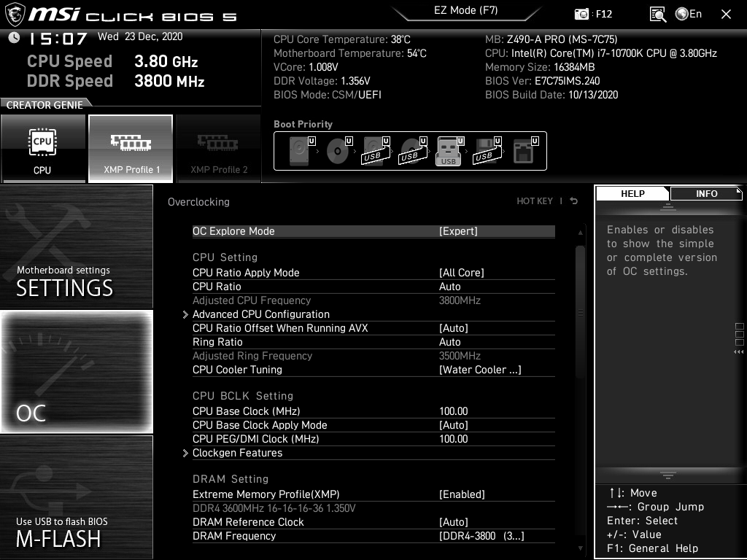Select the USB hard disk boot device icon
747x560 pixels.
pyautogui.click(x=376, y=150)
